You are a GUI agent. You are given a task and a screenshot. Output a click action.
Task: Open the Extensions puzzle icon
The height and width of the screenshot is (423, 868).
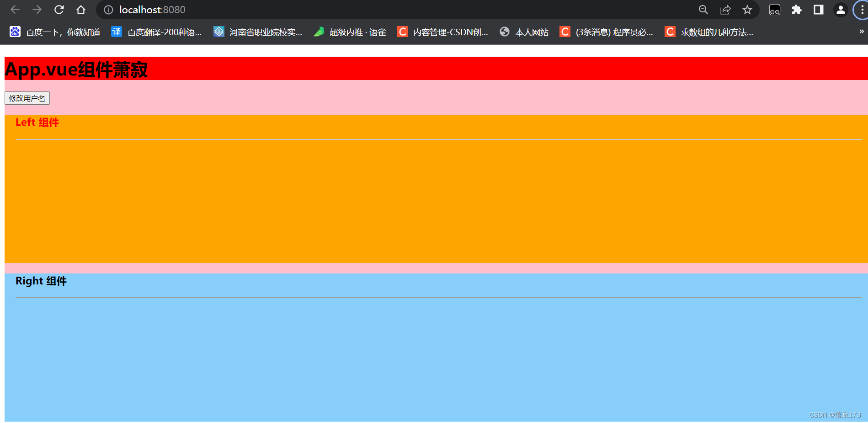(x=797, y=10)
